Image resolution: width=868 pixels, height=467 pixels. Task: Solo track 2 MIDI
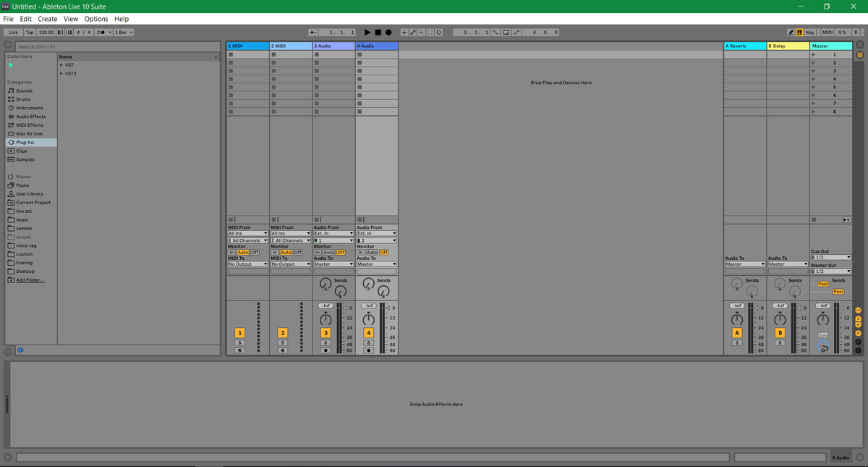283,342
